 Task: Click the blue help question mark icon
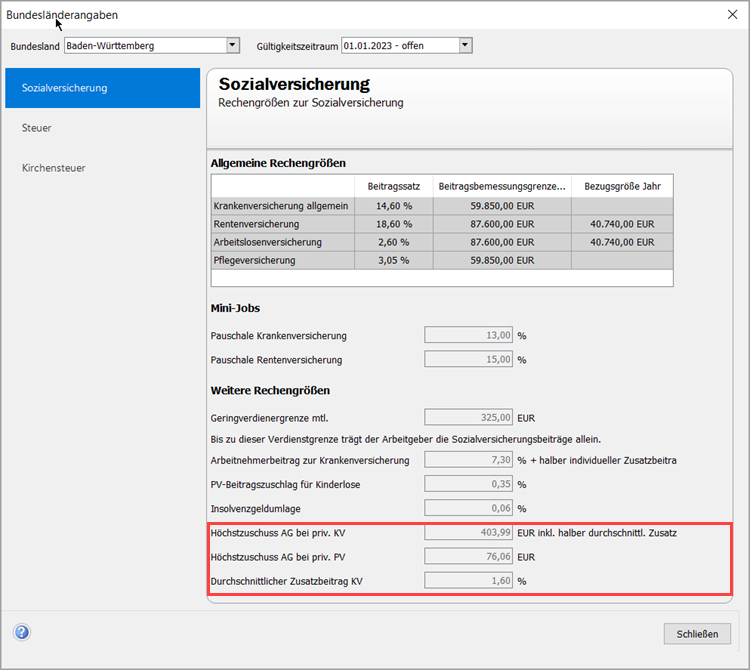22,632
